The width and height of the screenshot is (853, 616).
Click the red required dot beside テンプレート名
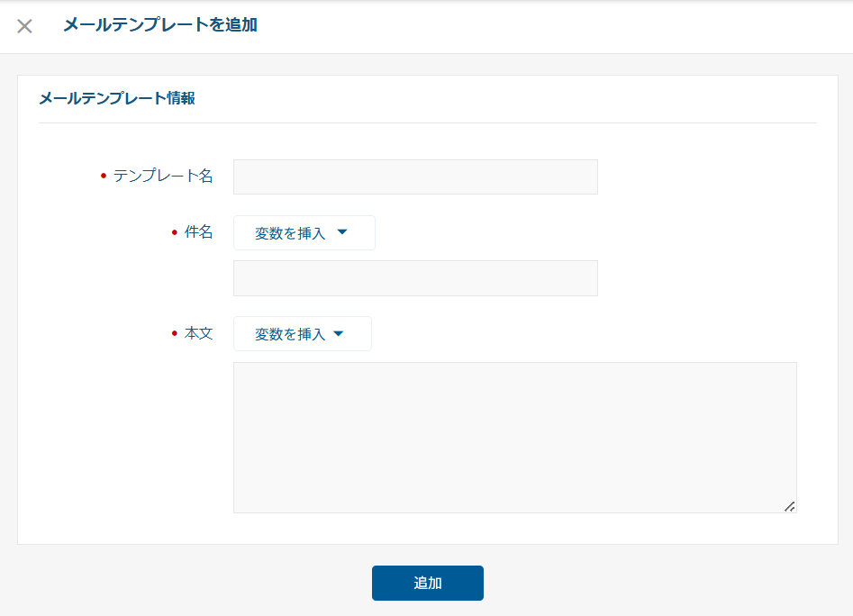(103, 177)
